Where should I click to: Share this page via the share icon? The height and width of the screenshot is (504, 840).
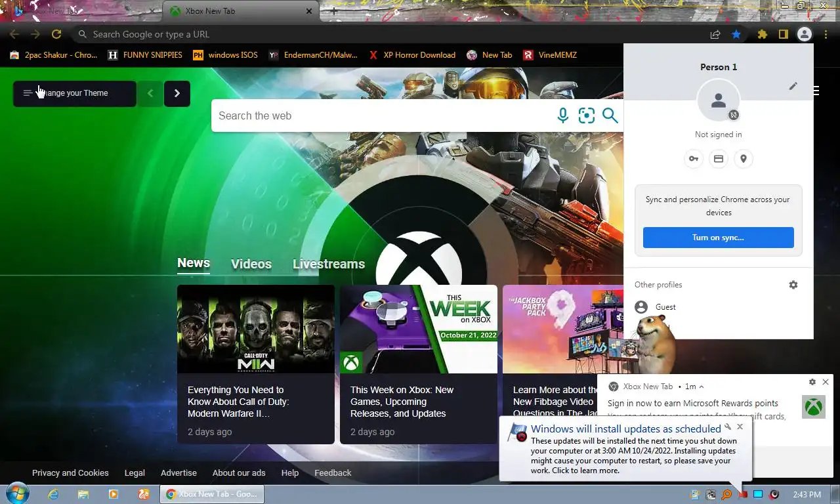[x=715, y=34]
